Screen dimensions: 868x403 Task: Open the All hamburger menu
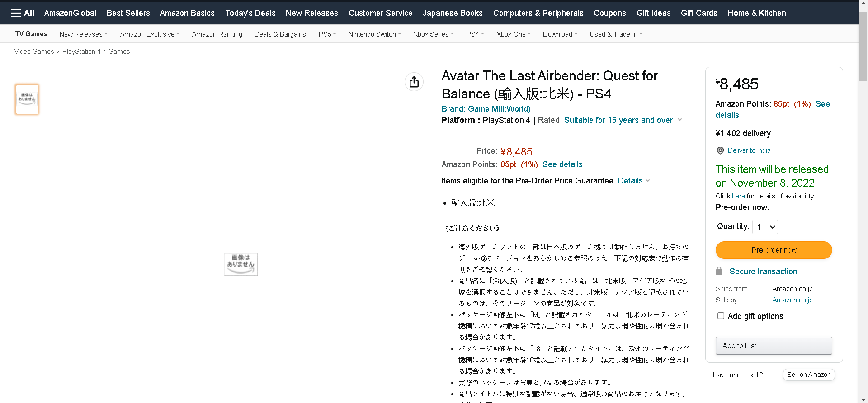(x=23, y=13)
